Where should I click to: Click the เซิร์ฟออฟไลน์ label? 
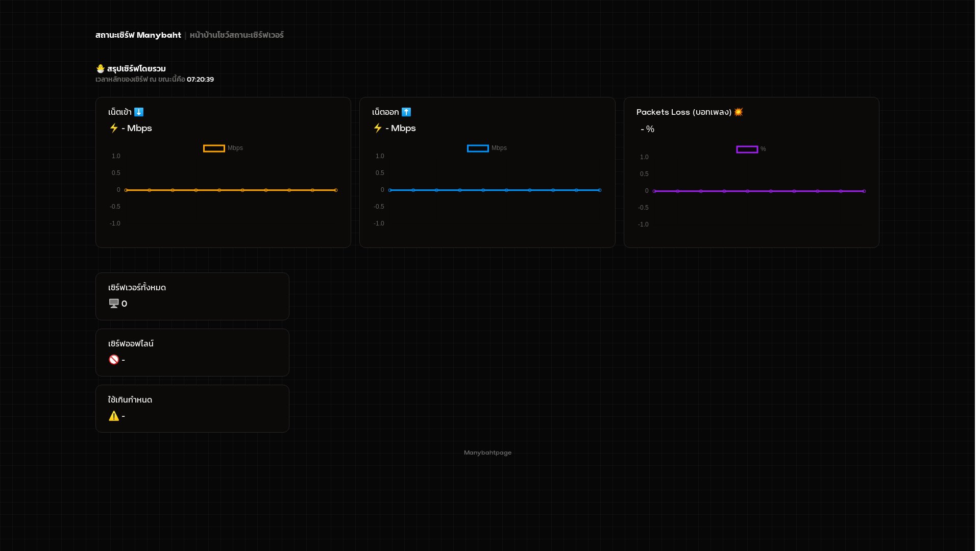(x=131, y=343)
